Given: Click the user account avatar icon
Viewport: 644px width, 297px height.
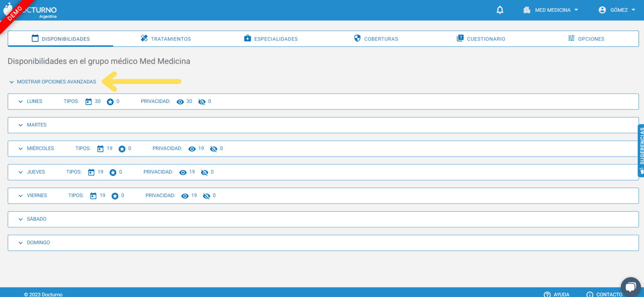Looking at the screenshot, I should click(602, 10).
